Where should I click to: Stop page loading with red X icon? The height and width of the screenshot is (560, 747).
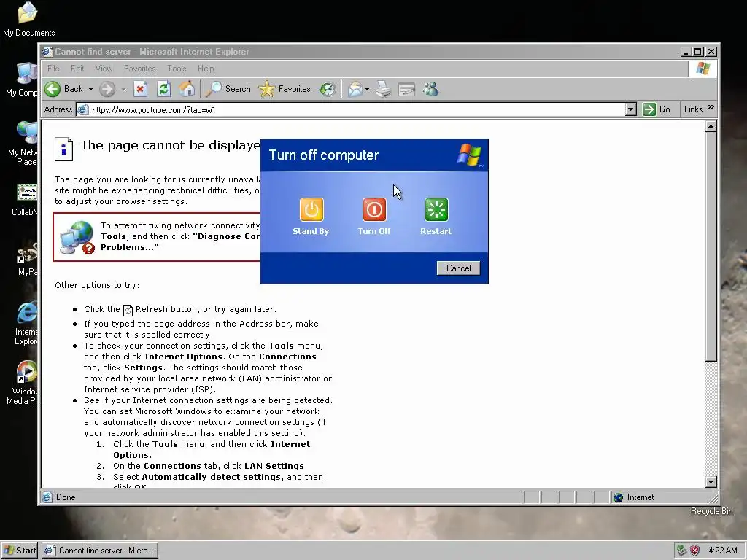tap(140, 89)
